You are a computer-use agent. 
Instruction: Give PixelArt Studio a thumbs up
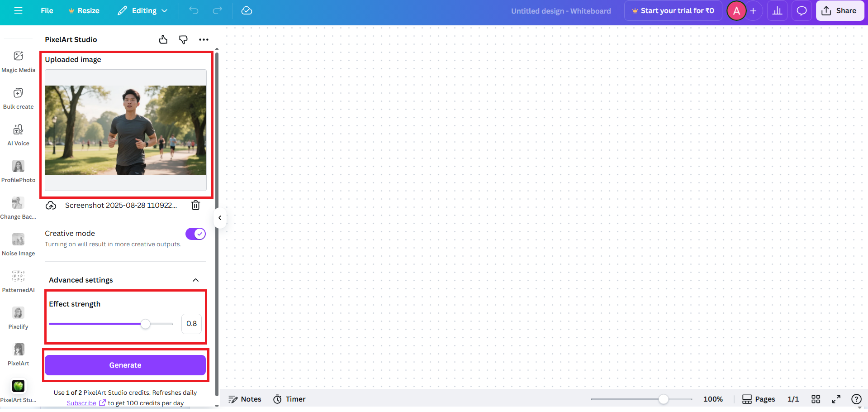coord(163,39)
